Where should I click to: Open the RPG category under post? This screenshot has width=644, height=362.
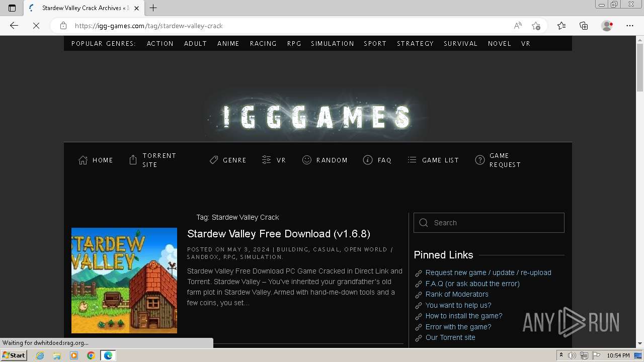229,257
